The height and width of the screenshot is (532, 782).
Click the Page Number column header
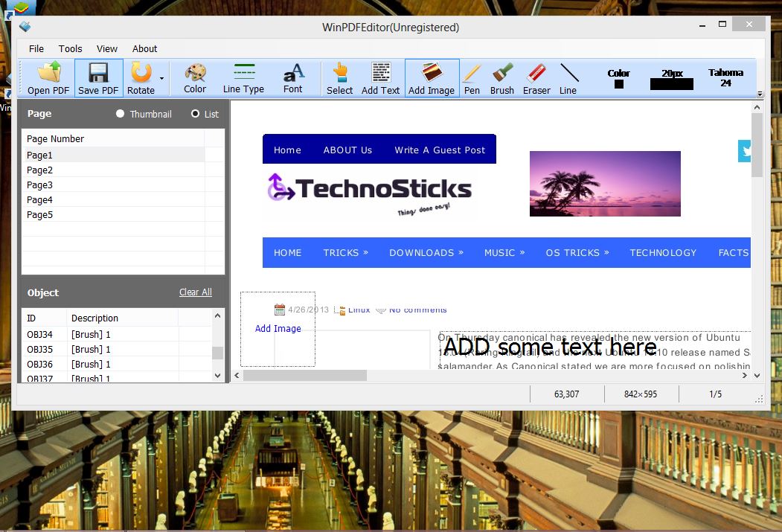114,138
